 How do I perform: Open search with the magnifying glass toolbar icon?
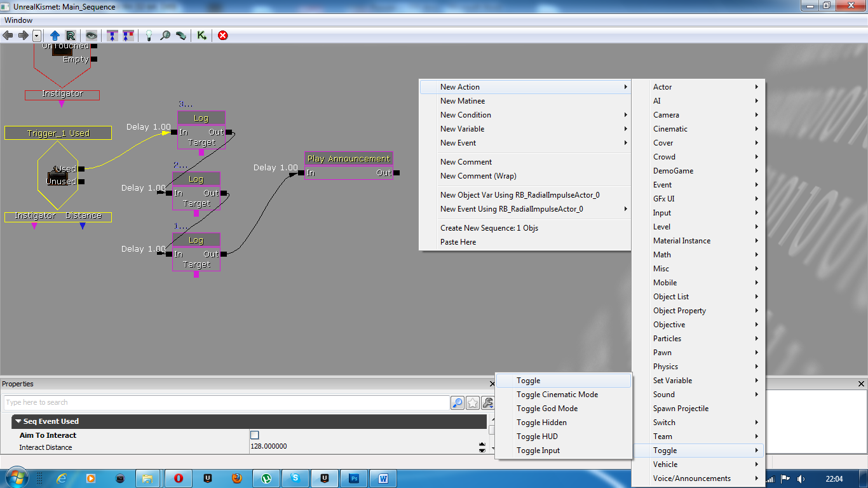pyautogui.click(x=165, y=36)
